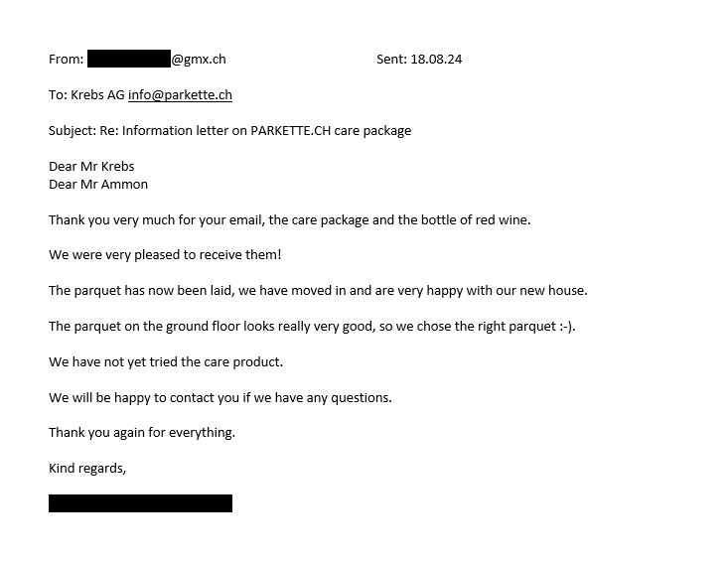
Task: Click 'Thank you again for everything.'
Action: (x=142, y=433)
